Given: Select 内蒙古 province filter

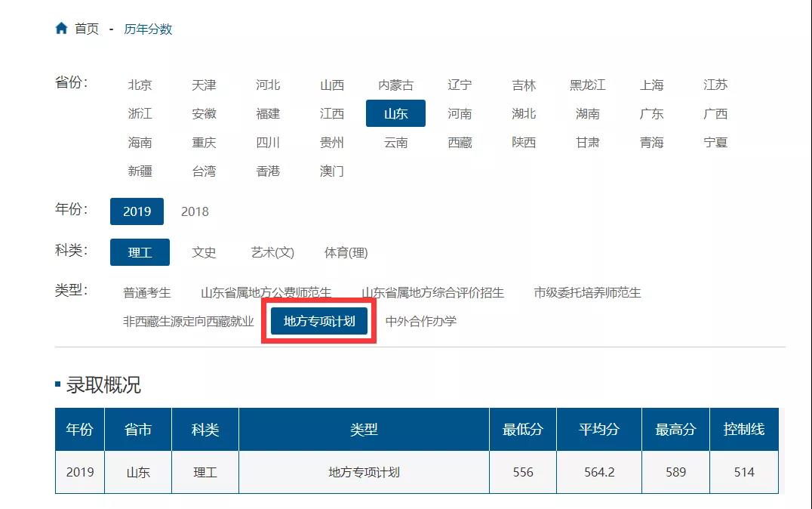Looking at the screenshot, I should pyautogui.click(x=395, y=85).
